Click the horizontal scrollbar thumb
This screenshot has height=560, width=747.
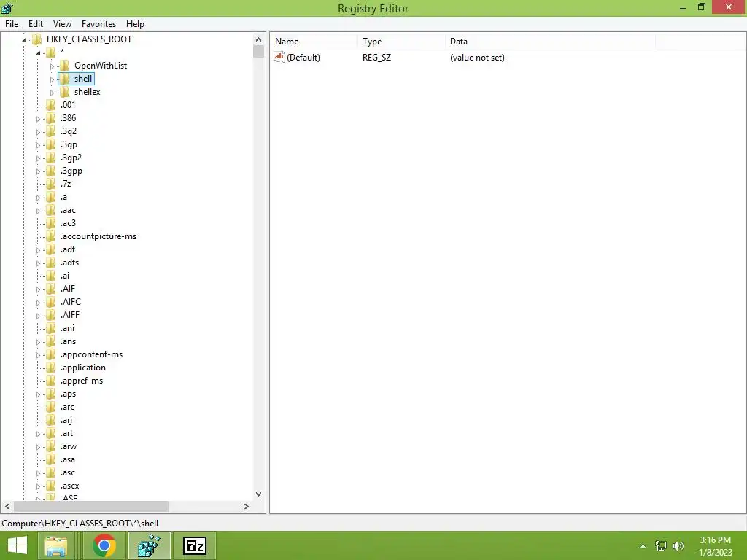[91, 506]
